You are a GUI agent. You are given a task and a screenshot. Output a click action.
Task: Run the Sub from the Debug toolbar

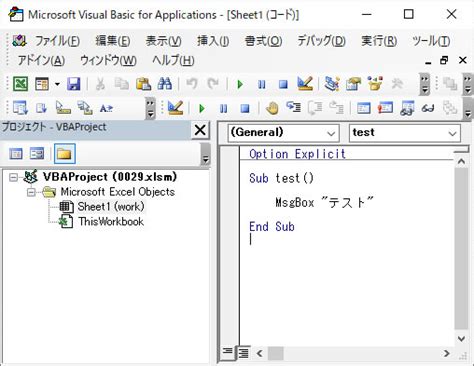click(202, 108)
